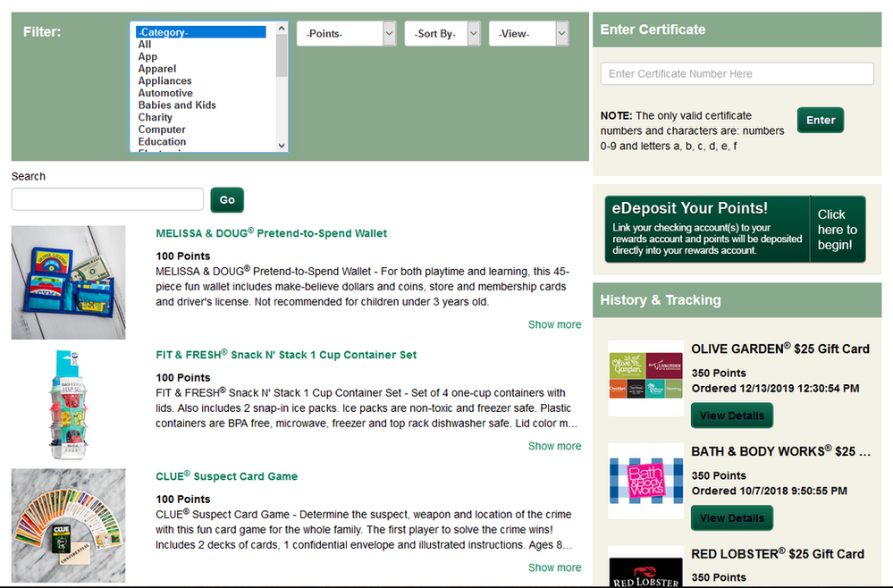
Task: Focus the product Search field
Action: (107, 199)
